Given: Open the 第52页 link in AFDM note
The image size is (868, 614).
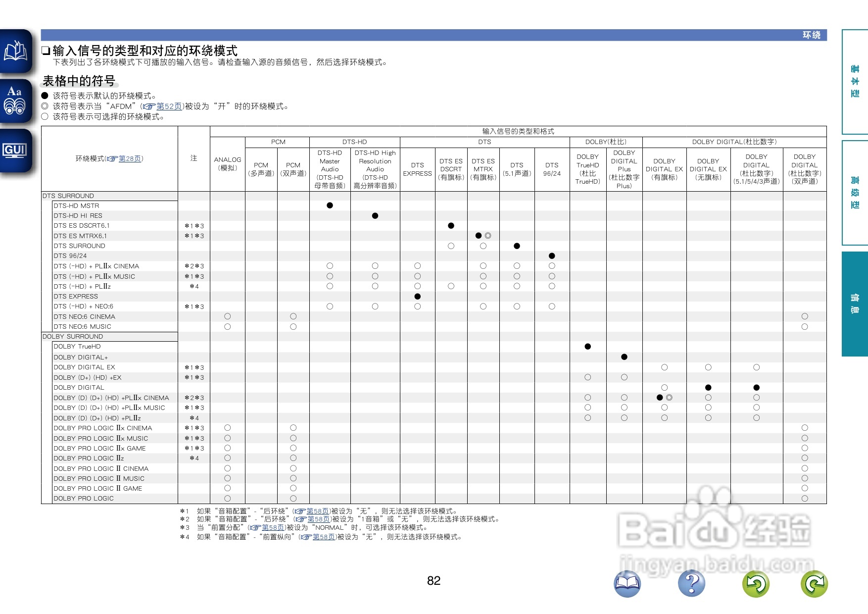Looking at the screenshot, I should tap(169, 106).
